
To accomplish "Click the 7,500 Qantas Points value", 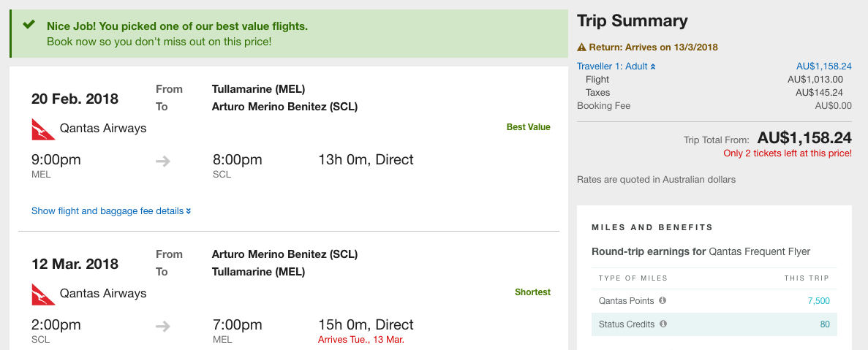I will [x=819, y=301].
